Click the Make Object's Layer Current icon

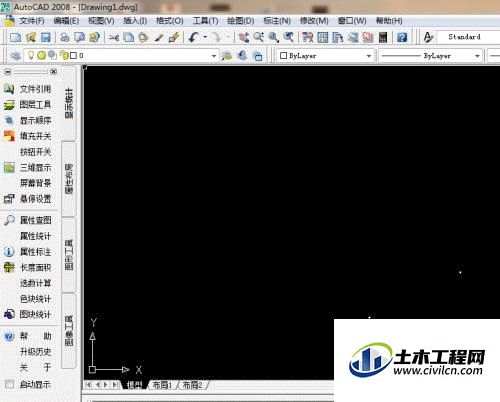tap(227, 56)
